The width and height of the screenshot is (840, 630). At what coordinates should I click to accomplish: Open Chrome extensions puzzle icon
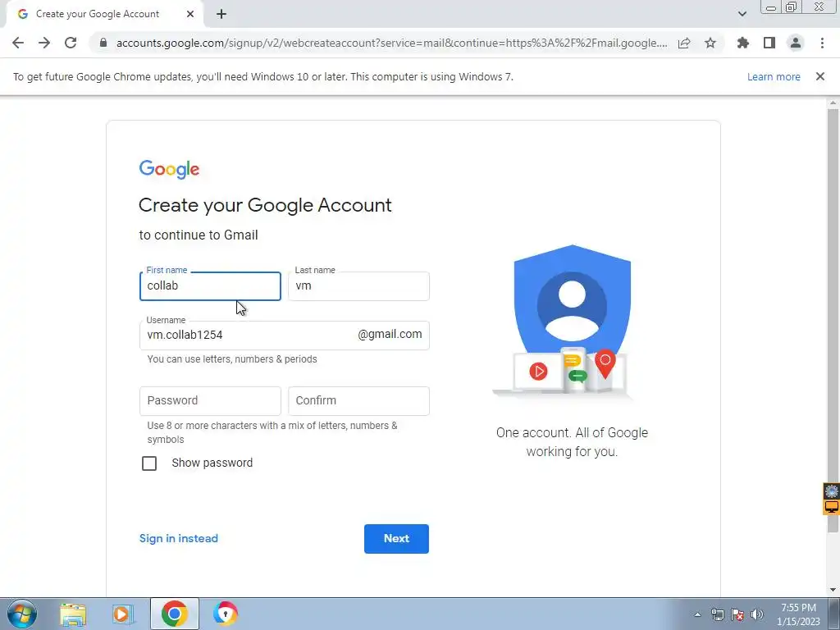(743, 43)
